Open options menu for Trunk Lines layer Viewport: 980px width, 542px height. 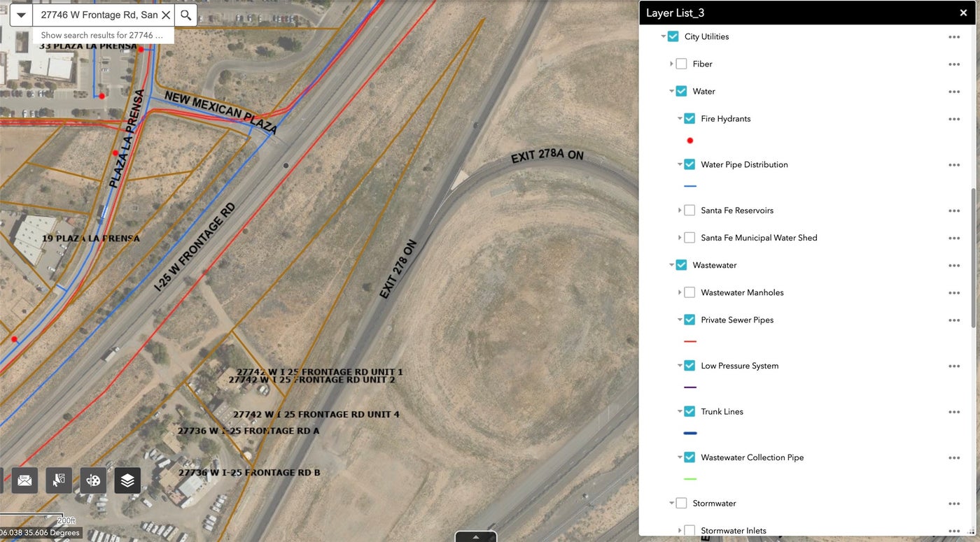coord(953,412)
